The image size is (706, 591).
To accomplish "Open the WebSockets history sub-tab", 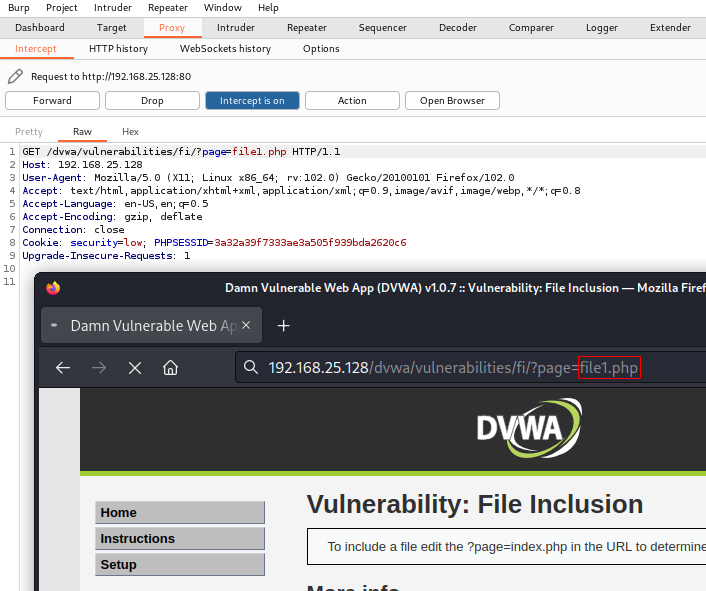I will click(225, 49).
